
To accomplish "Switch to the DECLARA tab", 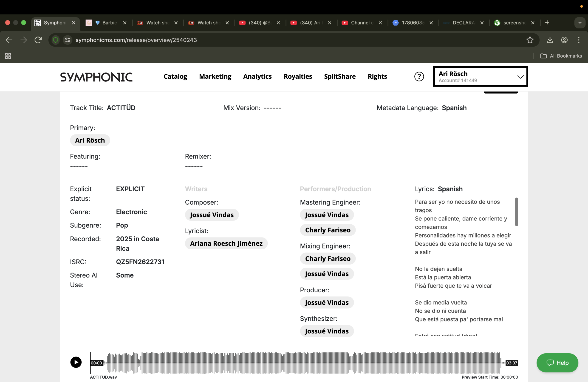I will click(x=464, y=23).
